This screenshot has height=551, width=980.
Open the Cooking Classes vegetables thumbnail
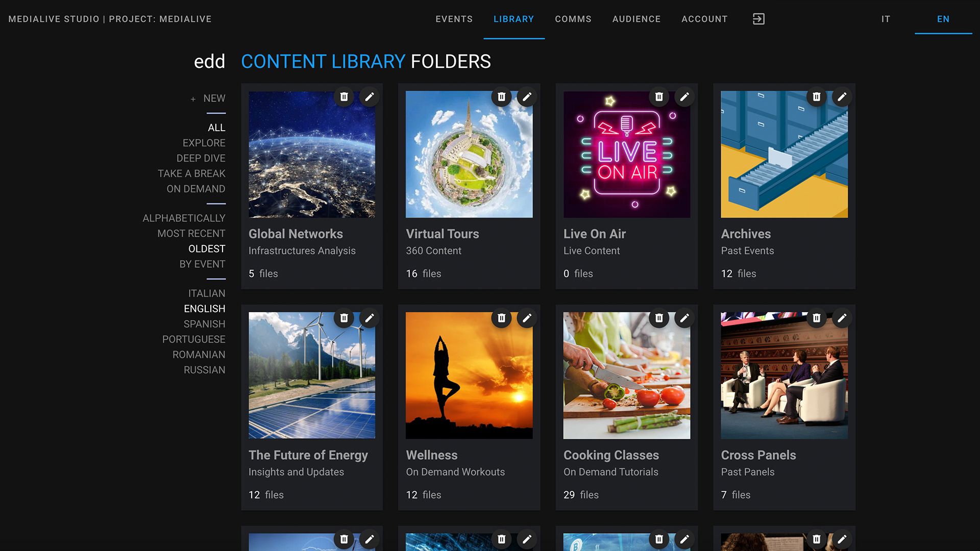pyautogui.click(x=627, y=375)
